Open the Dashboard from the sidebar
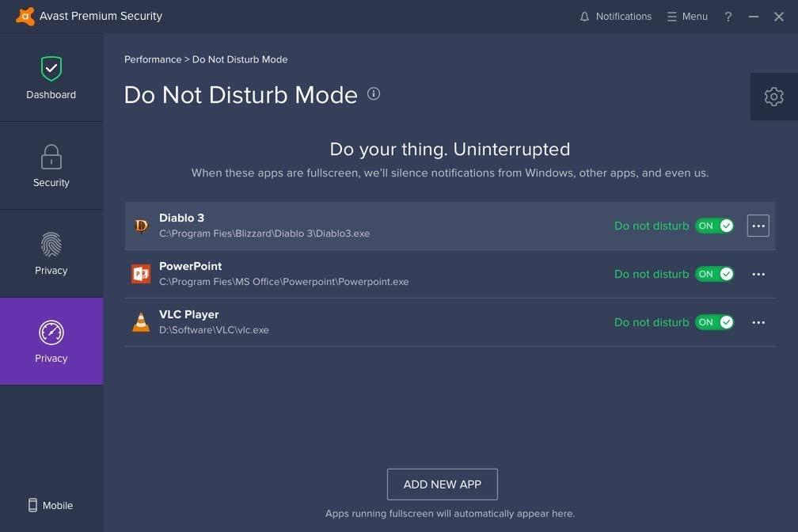 pos(51,77)
